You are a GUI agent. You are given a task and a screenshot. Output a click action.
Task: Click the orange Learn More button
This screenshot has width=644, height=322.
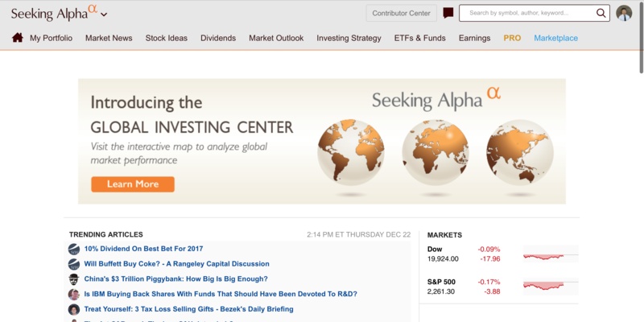point(133,184)
